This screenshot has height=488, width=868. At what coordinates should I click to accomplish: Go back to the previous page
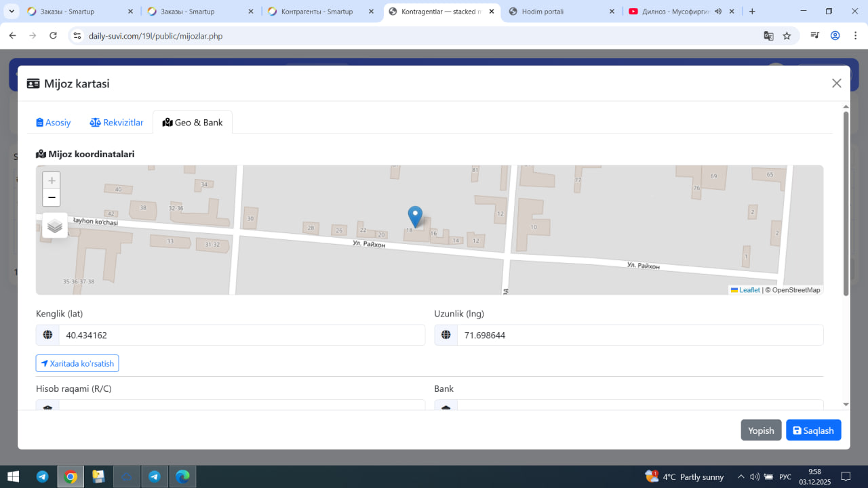click(12, 36)
